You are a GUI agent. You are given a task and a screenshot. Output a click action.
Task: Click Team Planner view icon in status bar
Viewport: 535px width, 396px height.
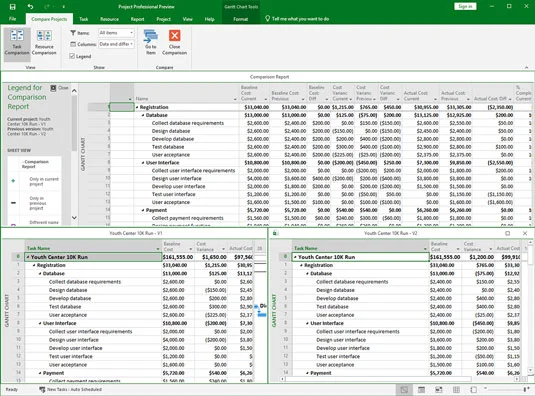tap(439, 390)
